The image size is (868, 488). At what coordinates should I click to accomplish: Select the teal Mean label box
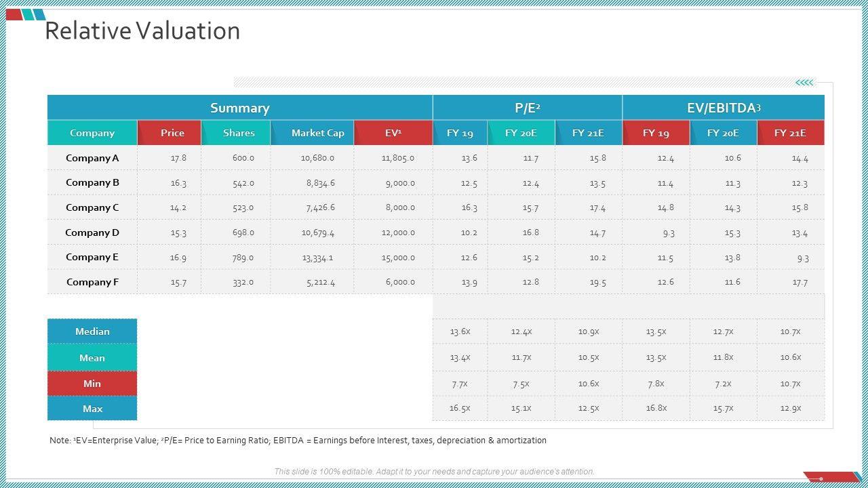92,357
